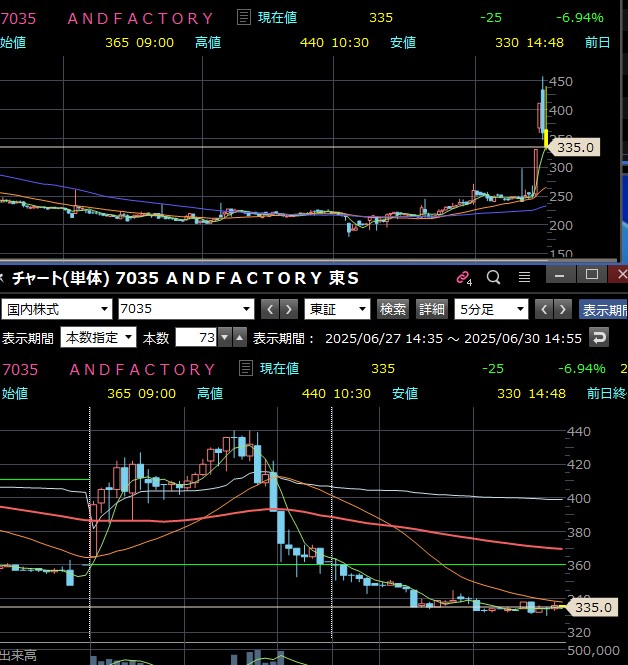628x665 pixels.
Task: Click the pink link chain icon
Action: pyautogui.click(x=463, y=278)
